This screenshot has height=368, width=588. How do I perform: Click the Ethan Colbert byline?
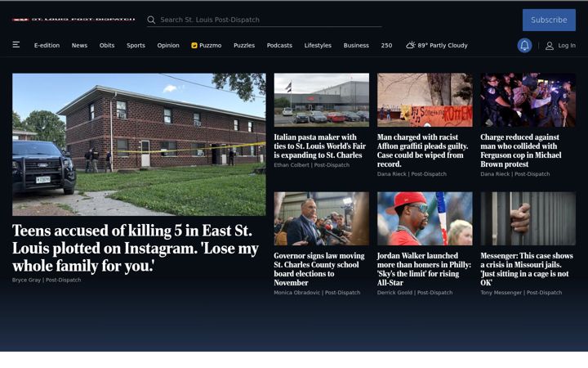(292, 165)
